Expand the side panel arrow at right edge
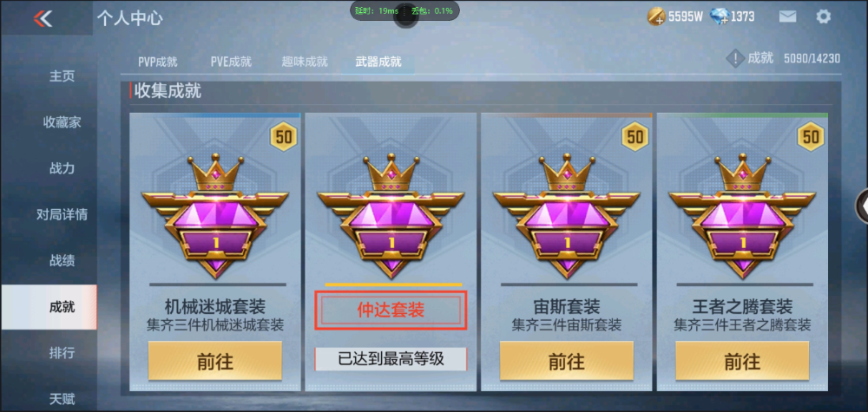This screenshot has width=868, height=412. click(x=862, y=206)
